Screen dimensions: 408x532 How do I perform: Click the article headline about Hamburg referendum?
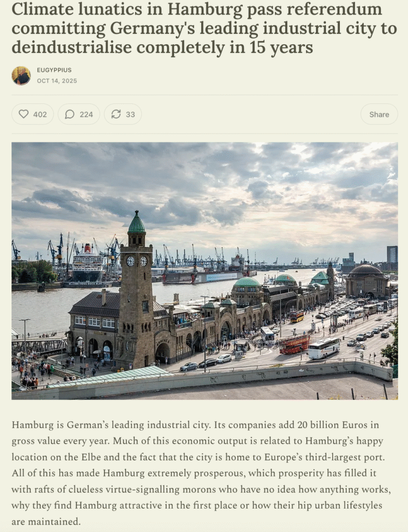(x=204, y=28)
